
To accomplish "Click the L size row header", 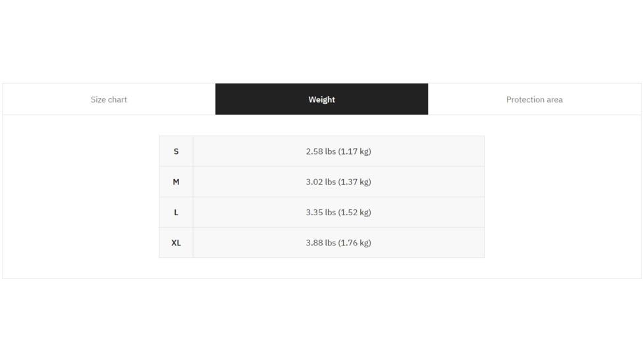I will coord(176,212).
